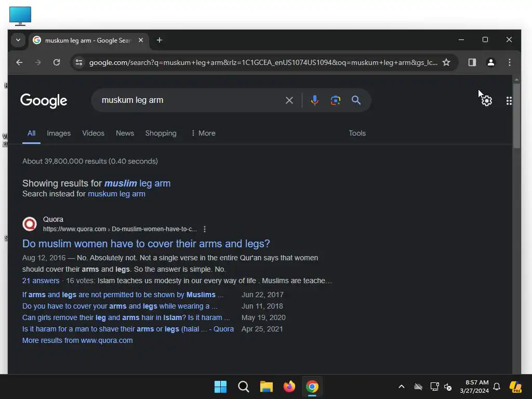Search instead for 'muskum leg arm'
This screenshot has width=532, height=399.
click(116, 194)
